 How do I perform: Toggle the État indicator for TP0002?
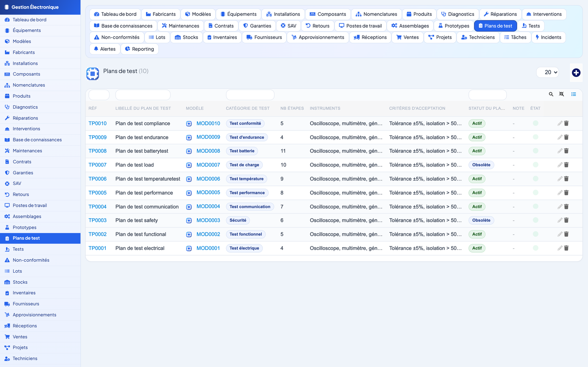click(536, 234)
